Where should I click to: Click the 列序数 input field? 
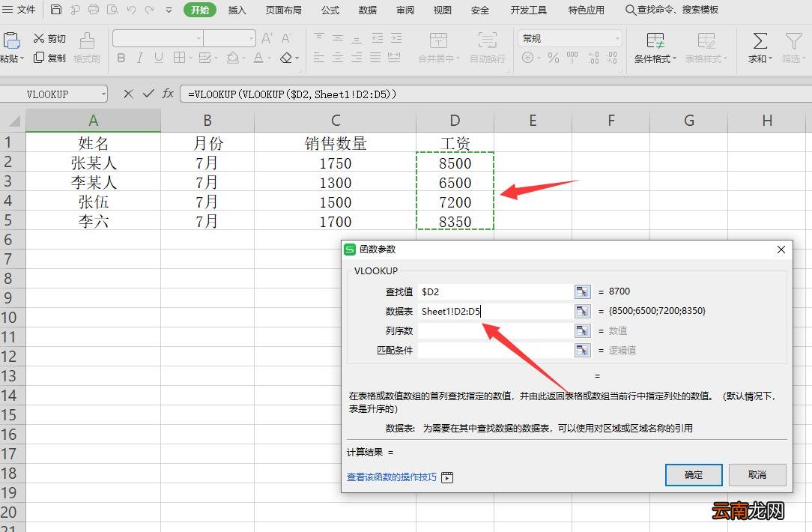(x=495, y=330)
